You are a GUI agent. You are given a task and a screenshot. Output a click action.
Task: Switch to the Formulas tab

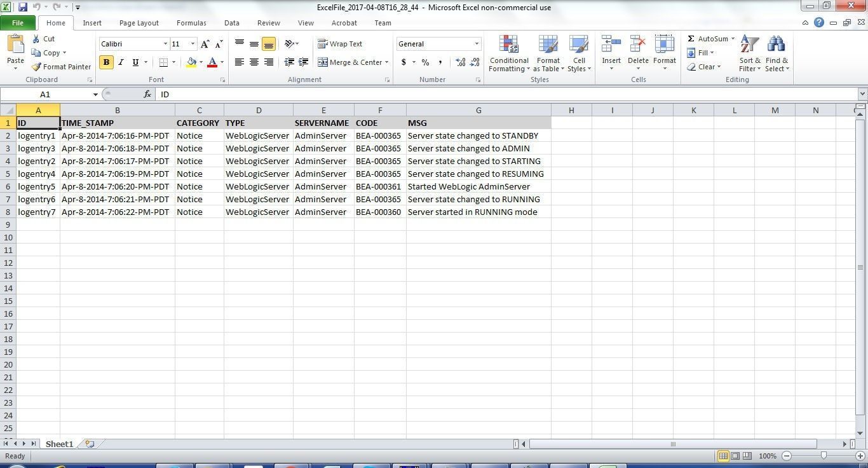pos(191,23)
